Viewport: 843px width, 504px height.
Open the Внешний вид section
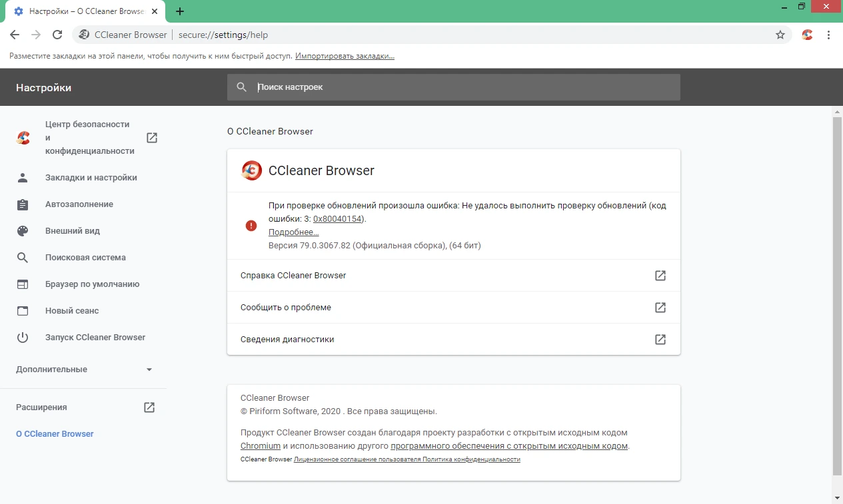tap(83, 231)
